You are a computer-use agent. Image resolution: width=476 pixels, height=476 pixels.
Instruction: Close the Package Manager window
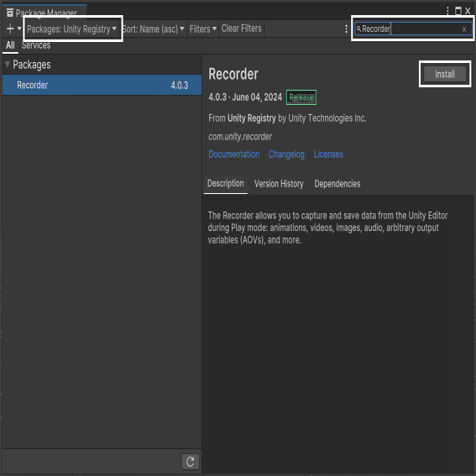468,11
